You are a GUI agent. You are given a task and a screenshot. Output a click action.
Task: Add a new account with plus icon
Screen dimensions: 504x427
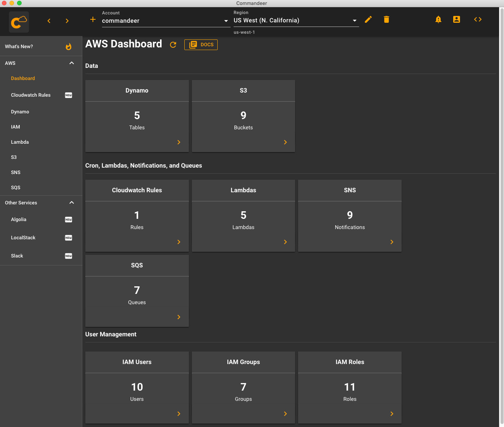click(93, 19)
